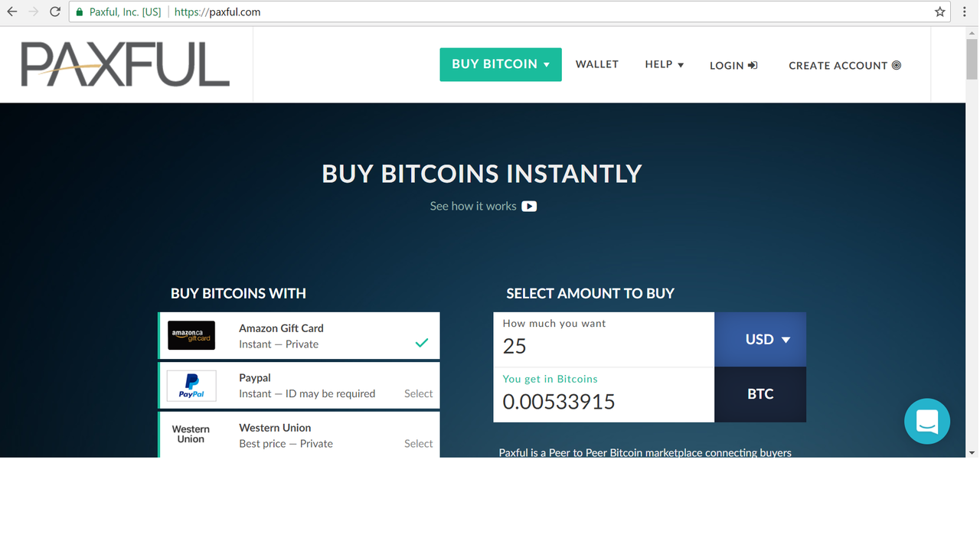The width and height of the screenshot is (980, 551).
Task: Click the PayPal logo thumbnail
Action: coord(191,386)
